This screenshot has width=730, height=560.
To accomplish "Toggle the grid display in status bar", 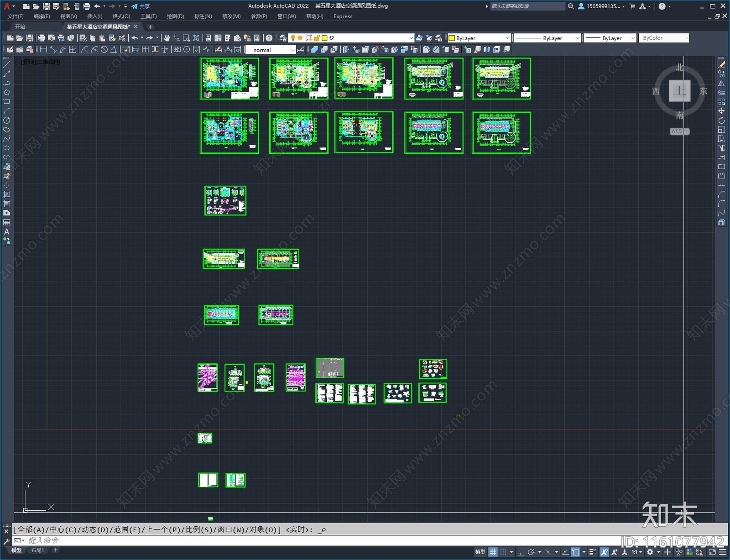I will (x=493, y=552).
